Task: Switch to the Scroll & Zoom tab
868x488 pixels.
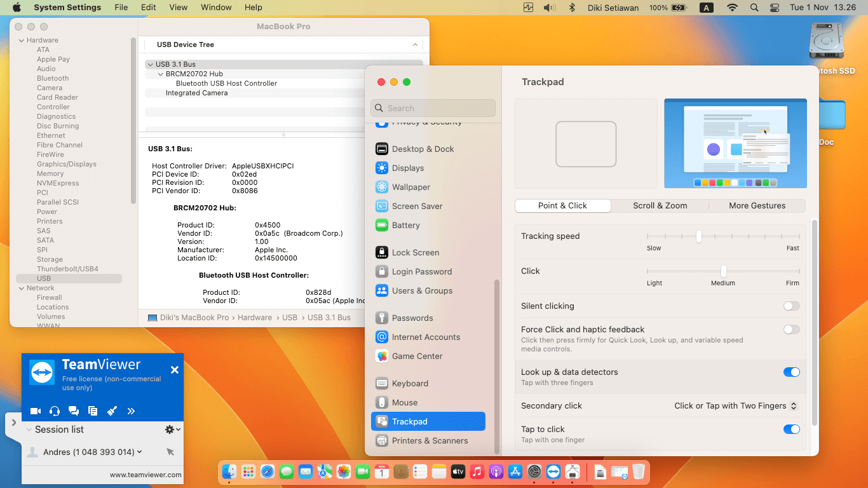Action: click(x=660, y=205)
